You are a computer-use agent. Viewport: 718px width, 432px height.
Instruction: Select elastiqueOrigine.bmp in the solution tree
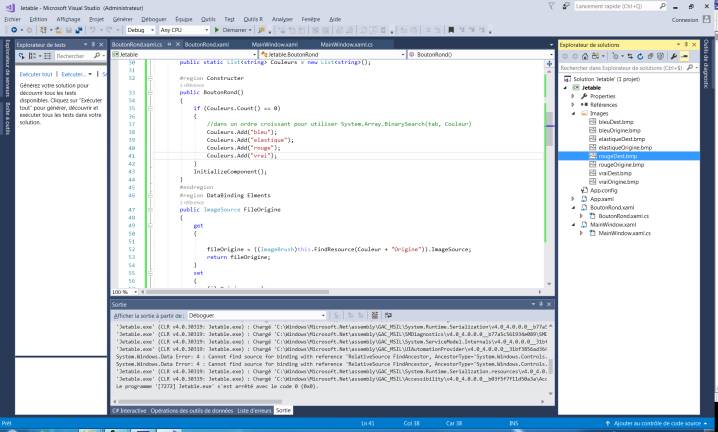(625, 147)
